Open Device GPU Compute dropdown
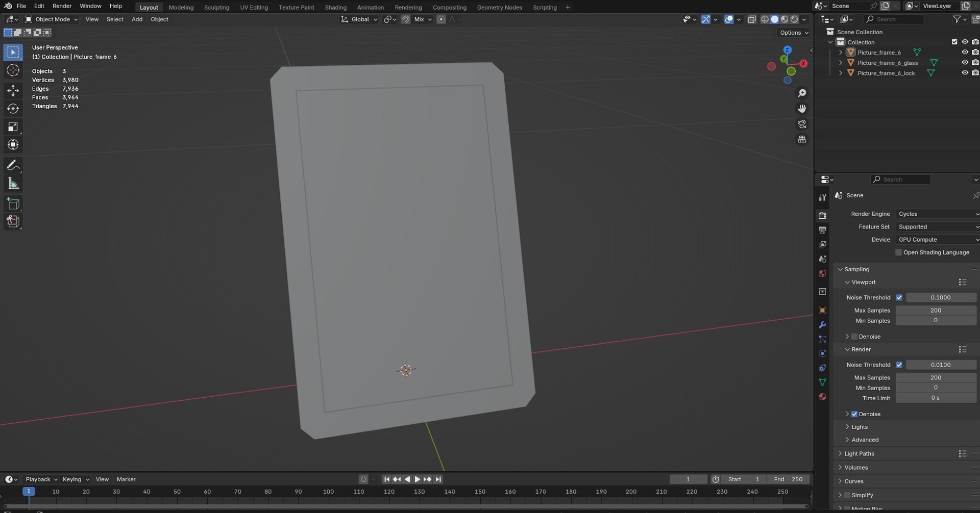The height and width of the screenshot is (513, 980). 937,240
